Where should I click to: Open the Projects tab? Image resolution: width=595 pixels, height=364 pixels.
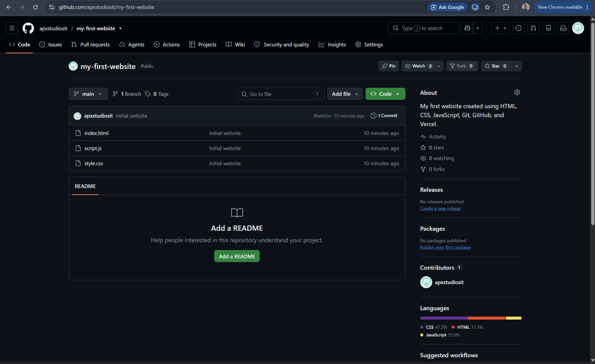203,45
